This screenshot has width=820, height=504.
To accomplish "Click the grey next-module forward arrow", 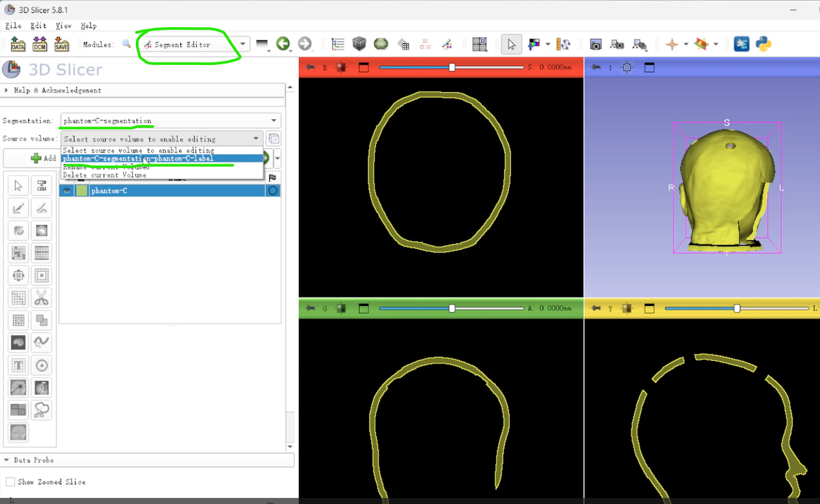I will (305, 44).
